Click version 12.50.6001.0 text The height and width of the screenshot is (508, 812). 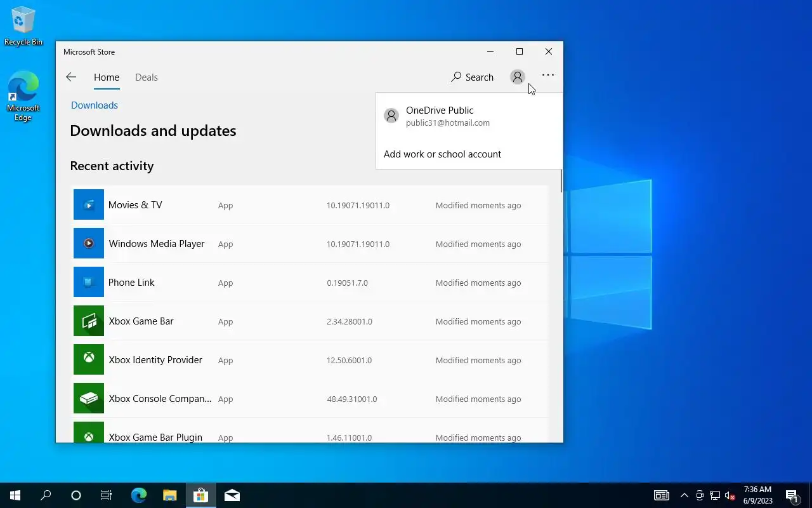[349, 360]
